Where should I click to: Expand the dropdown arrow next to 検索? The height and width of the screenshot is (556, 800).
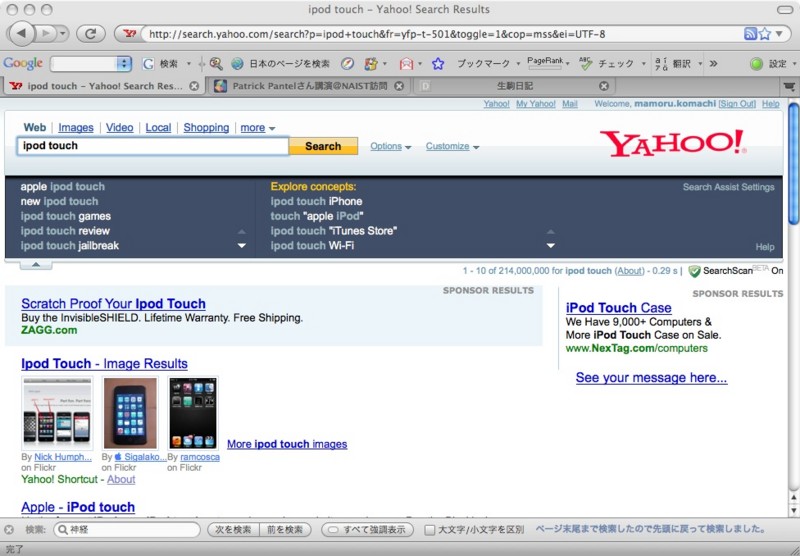click(x=189, y=64)
